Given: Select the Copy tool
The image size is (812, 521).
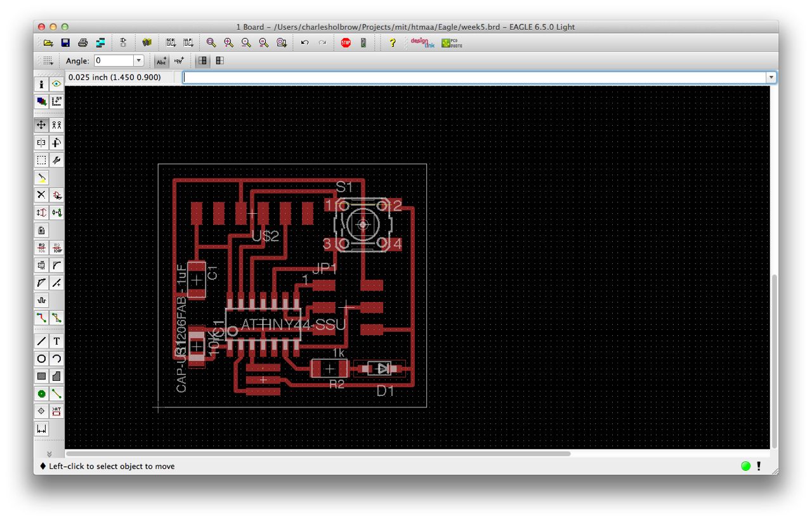Looking at the screenshot, I should click(x=56, y=125).
